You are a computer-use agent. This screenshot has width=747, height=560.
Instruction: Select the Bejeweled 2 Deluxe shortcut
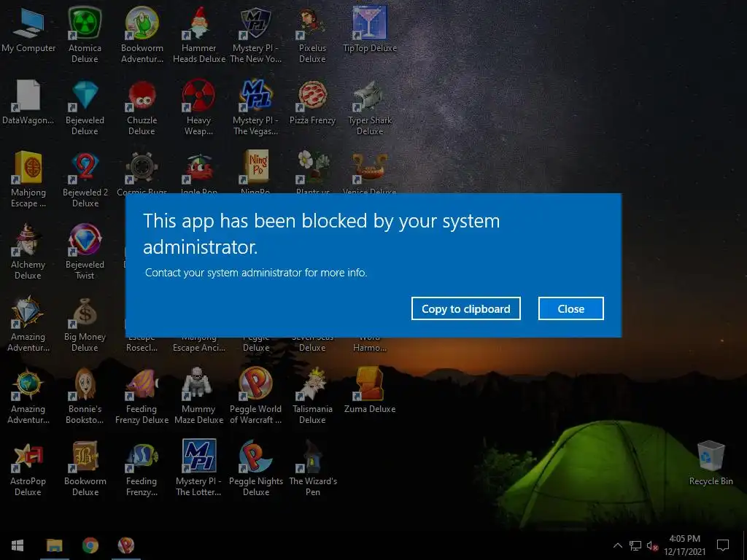coord(85,179)
